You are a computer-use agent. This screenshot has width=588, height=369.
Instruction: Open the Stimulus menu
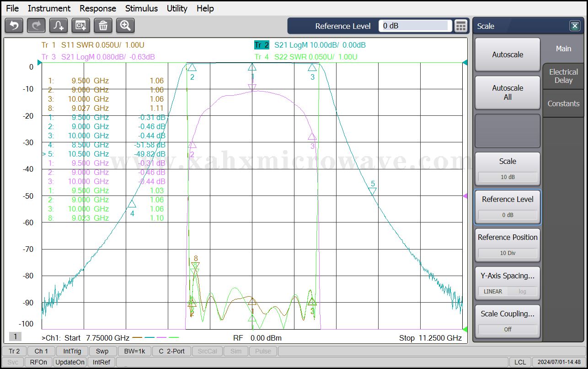click(141, 8)
